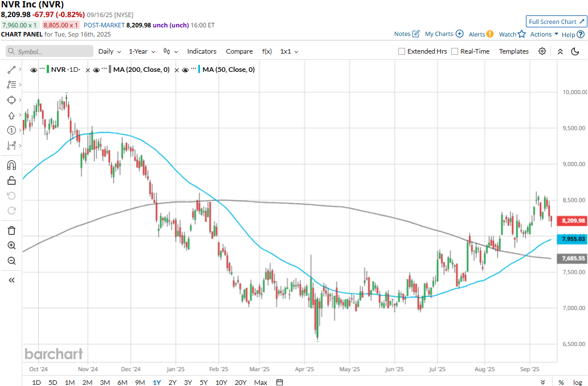Toggle the drawings lock
Screen dimensions: 588x386
[11, 180]
